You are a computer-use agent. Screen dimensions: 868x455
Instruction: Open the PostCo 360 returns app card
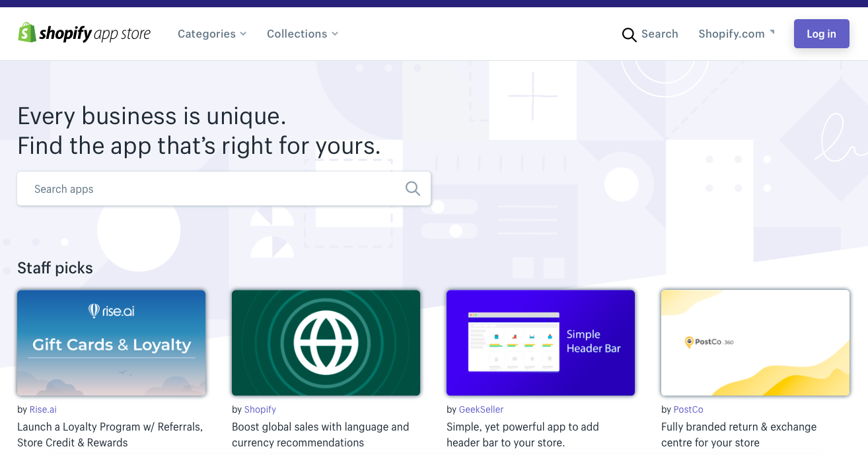coord(755,342)
